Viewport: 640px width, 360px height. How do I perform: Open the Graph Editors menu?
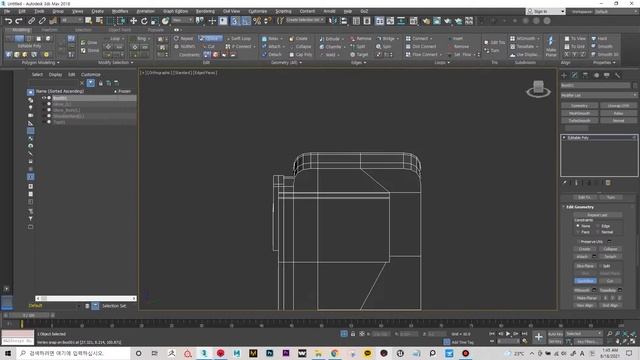(176, 11)
